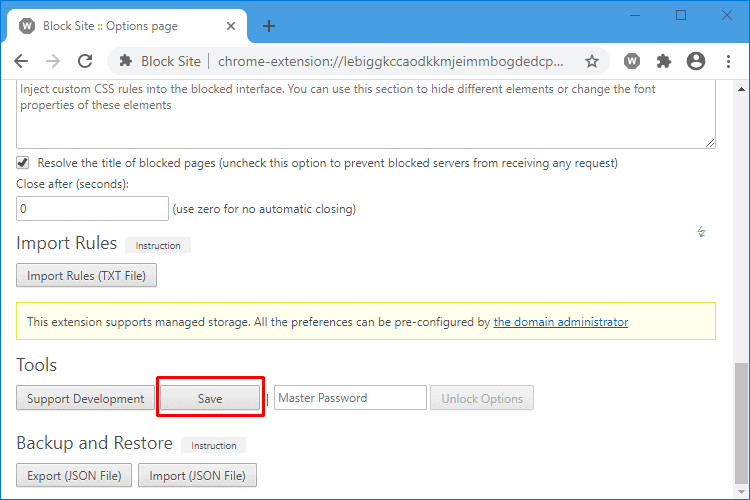
Task: Click the Support Development button
Action: (85, 399)
